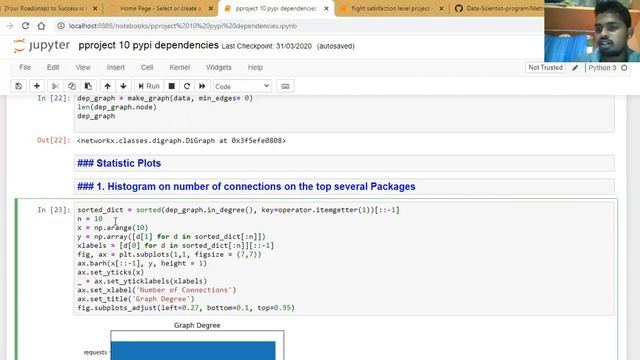The image size is (640, 360).
Task: Click the Not Trusted button
Action: 545,67
